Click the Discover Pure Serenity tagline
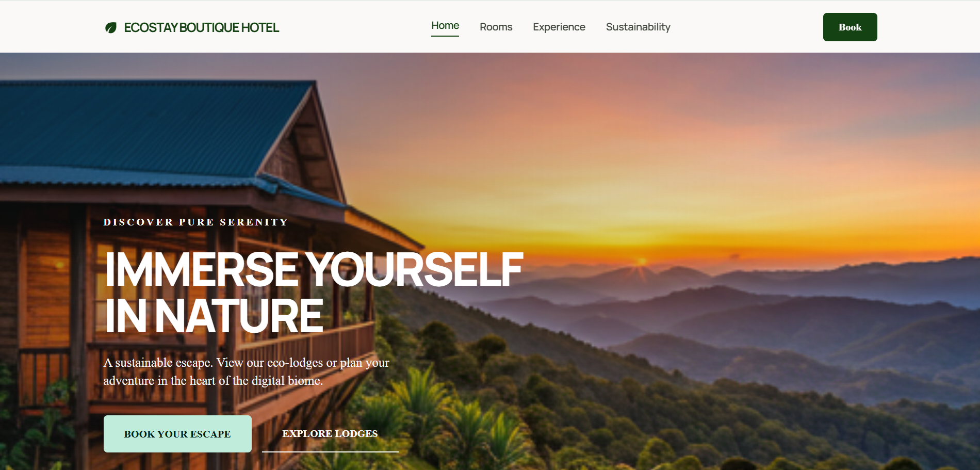Image resolution: width=980 pixels, height=470 pixels. tap(195, 222)
